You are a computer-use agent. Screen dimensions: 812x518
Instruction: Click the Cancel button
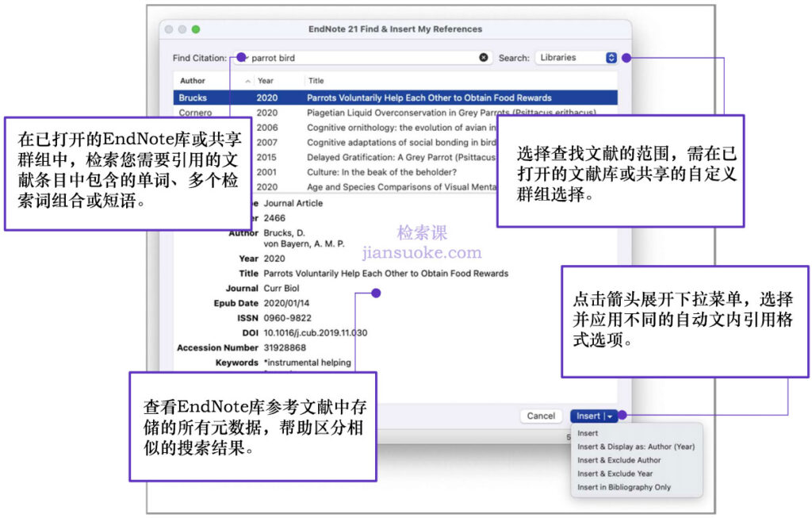coord(541,416)
